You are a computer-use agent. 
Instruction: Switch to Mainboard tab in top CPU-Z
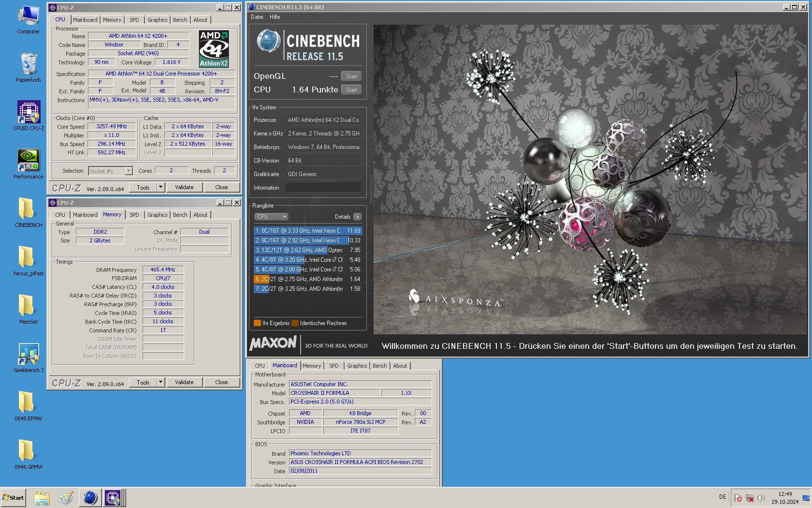[85, 20]
